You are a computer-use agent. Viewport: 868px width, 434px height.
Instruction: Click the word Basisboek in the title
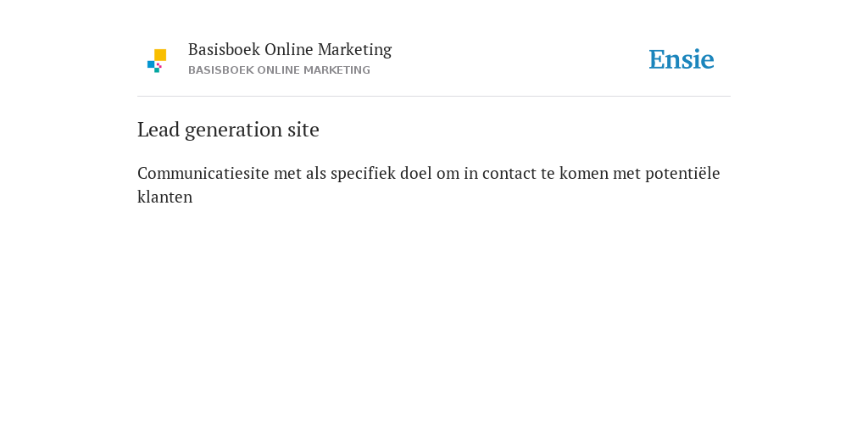point(224,49)
